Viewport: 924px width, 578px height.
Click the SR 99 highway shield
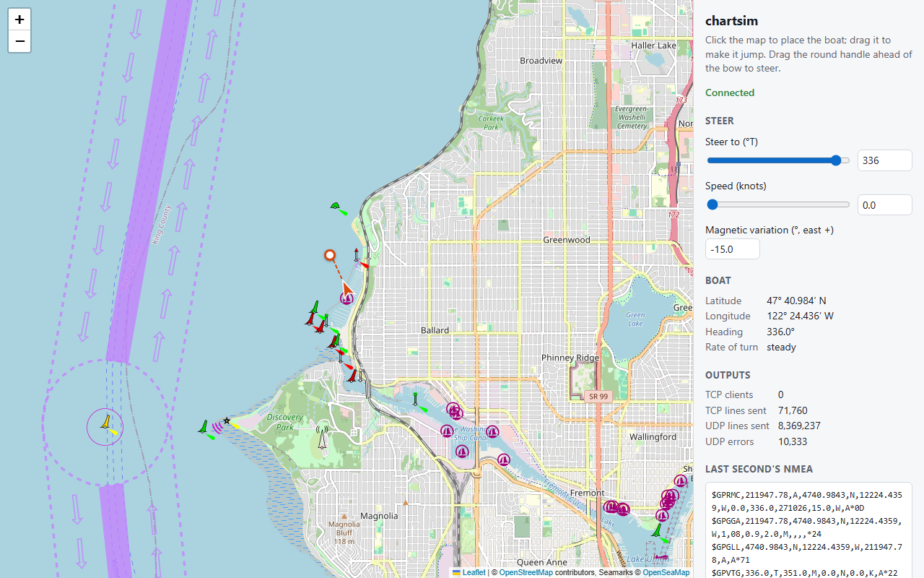point(597,396)
